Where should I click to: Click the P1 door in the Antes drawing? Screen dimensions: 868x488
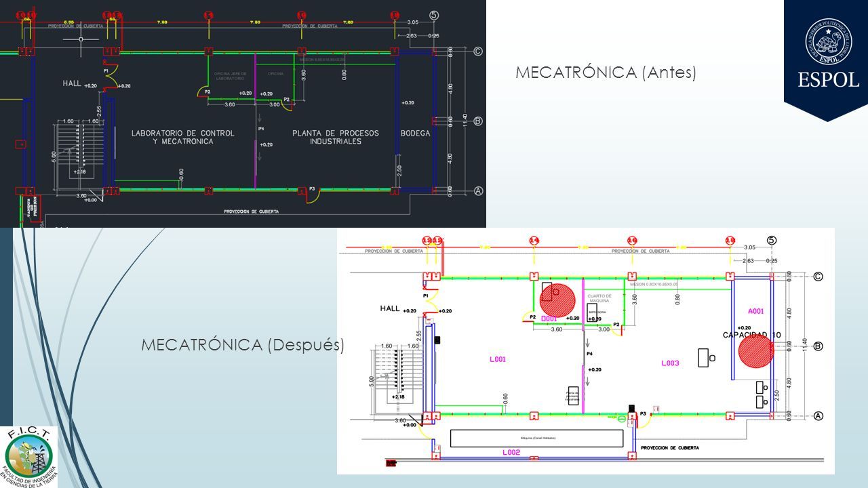[x=111, y=77]
